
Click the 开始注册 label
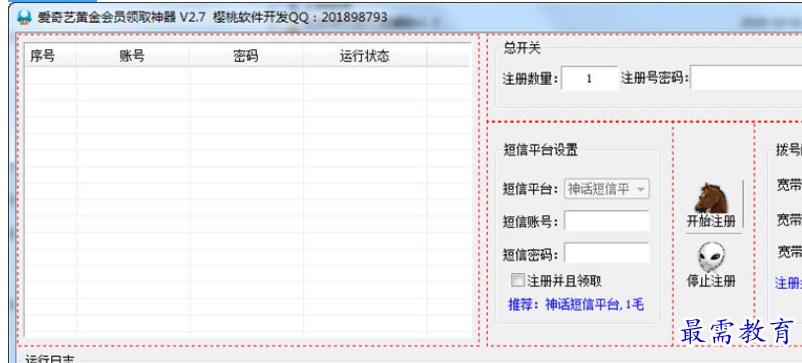711,221
